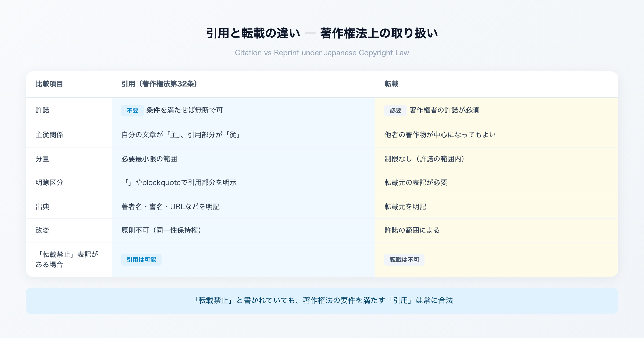The width and height of the screenshot is (644, 338).
Task: Click the 引用は可能 badge
Action: pos(141,260)
